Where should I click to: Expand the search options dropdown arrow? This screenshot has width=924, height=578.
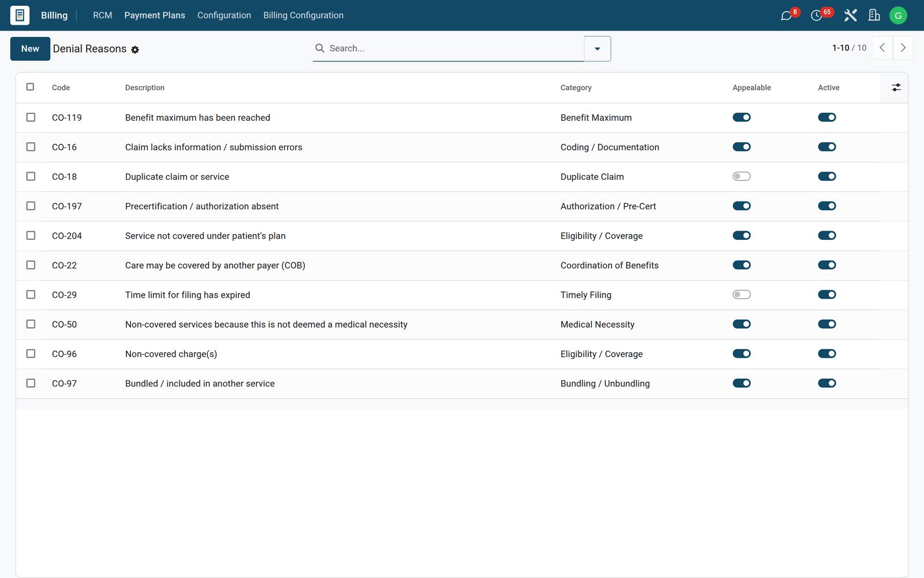(x=597, y=49)
